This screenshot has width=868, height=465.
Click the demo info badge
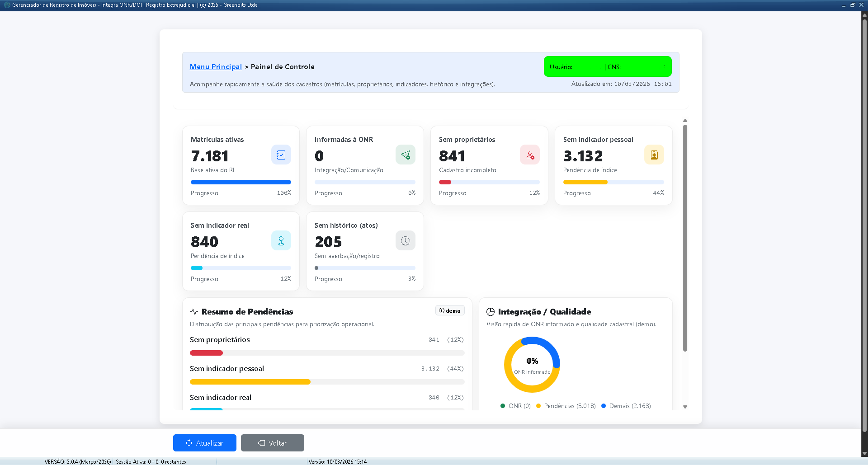click(449, 310)
